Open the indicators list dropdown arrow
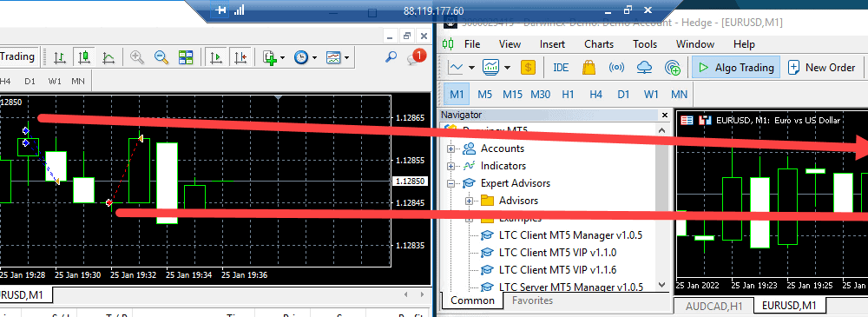The height and width of the screenshot is (317, 868). coord(282,57)
